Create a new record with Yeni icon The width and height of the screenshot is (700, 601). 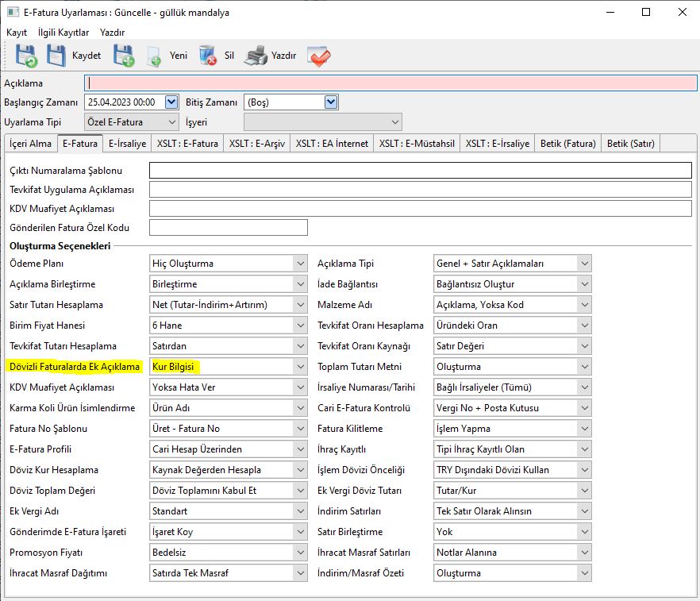pos(156,56)
